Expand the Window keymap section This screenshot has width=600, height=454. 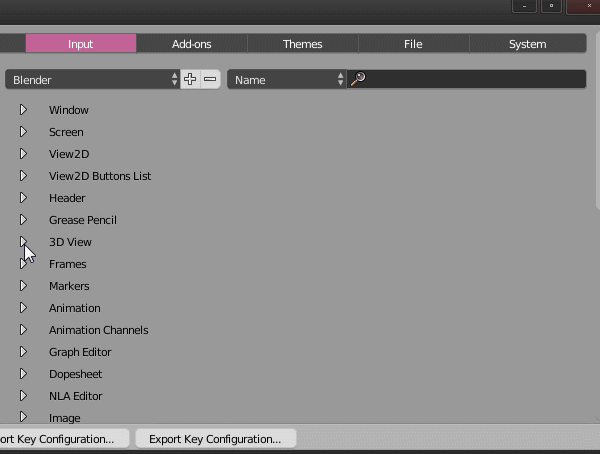[x=23, y=110]
